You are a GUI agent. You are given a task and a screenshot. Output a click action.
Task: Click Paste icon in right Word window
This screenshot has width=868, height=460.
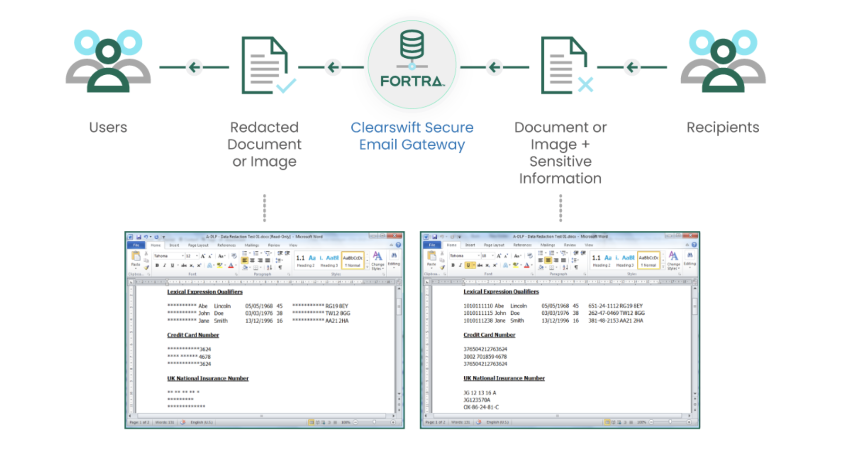pyautogui.click(x=432, y=256)
